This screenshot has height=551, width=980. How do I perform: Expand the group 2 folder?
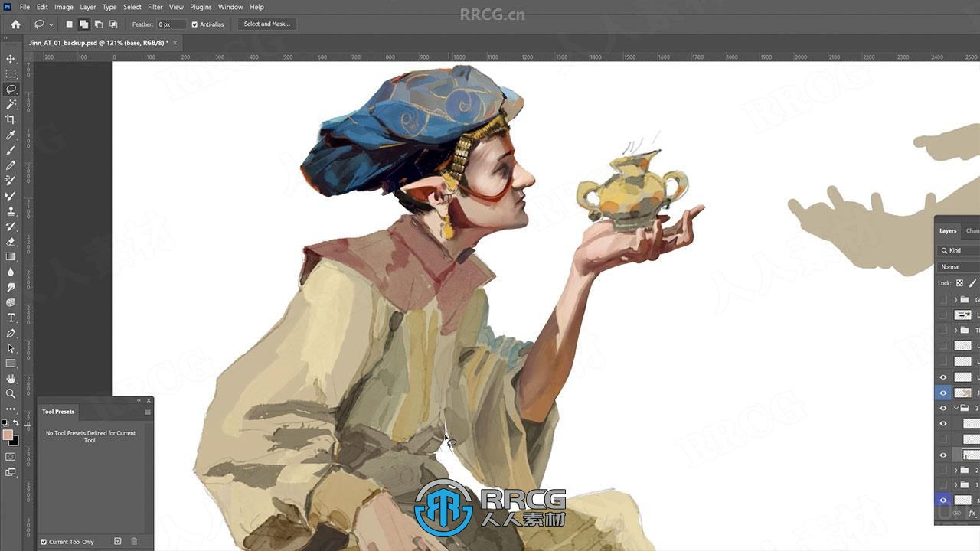[x=955, y=470]
